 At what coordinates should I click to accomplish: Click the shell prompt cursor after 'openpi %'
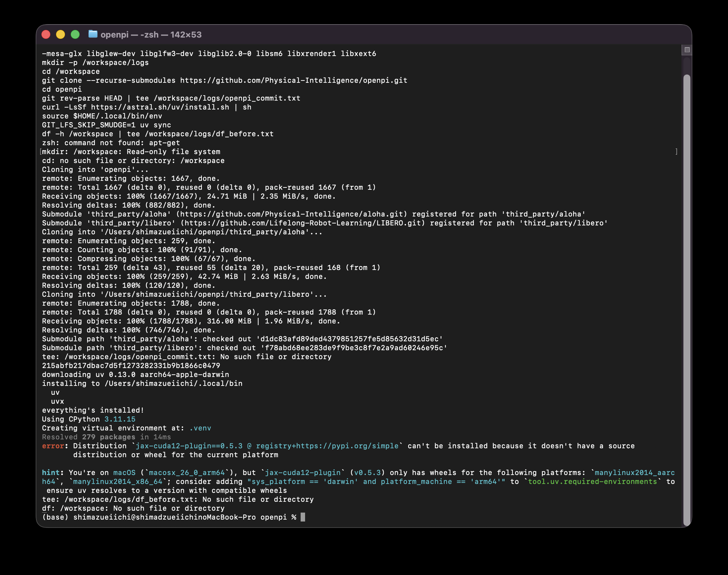tap(303, 517)
